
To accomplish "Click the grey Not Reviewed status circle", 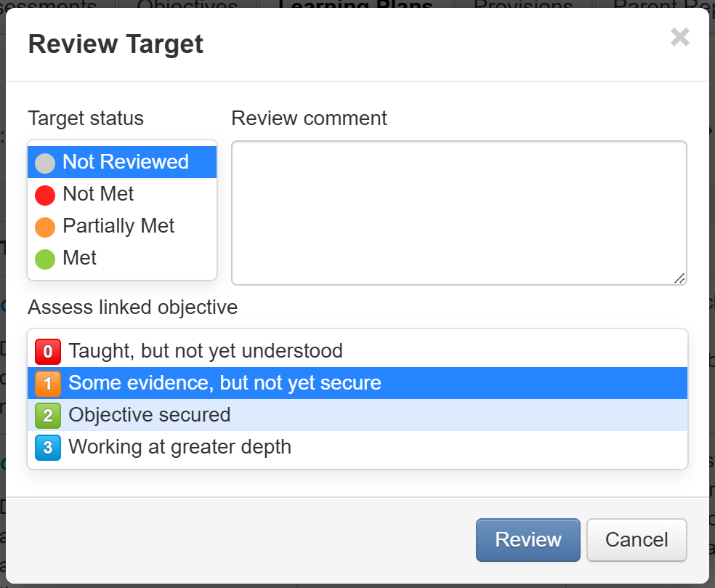I will (x=45, y=163).
